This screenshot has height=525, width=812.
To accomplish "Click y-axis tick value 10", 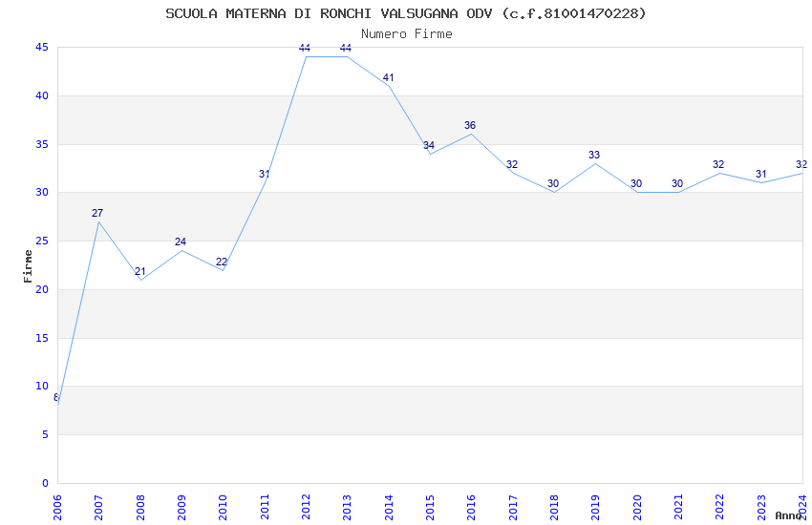I will point(42,386).
